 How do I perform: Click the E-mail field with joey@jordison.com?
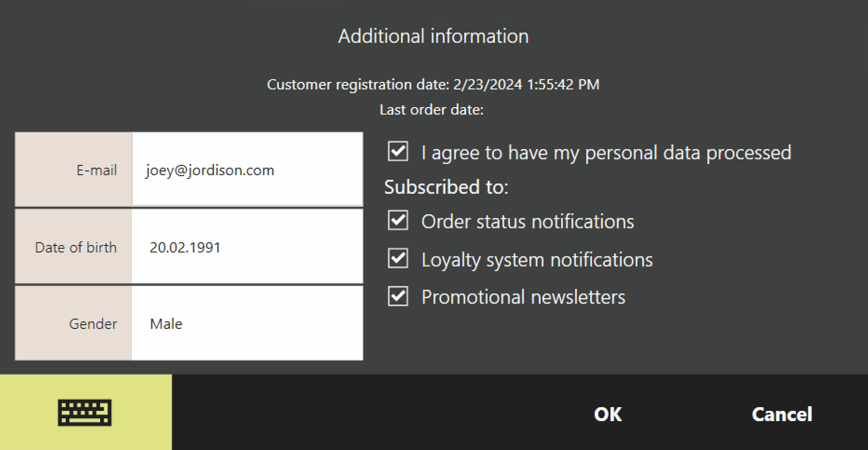click(x=247, y=170)
